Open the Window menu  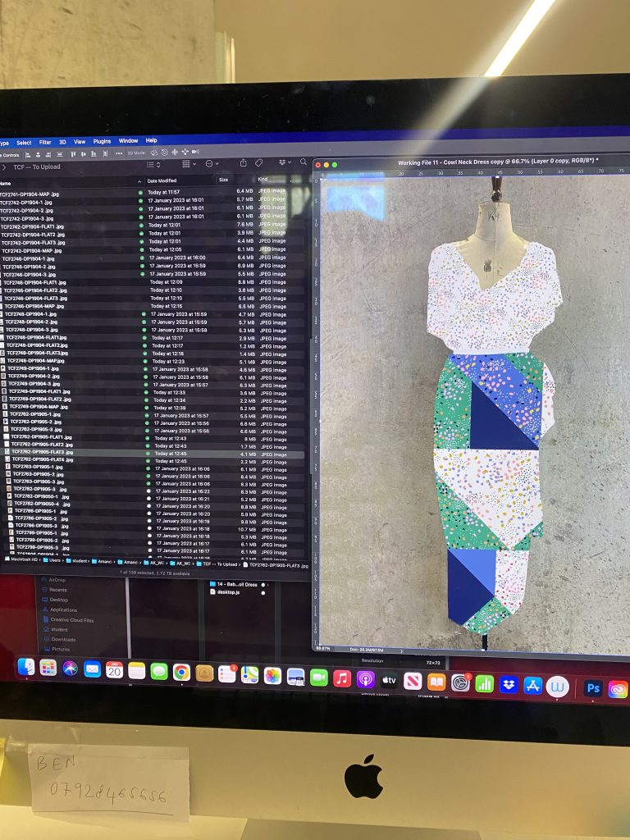click(x=128, y=141)
